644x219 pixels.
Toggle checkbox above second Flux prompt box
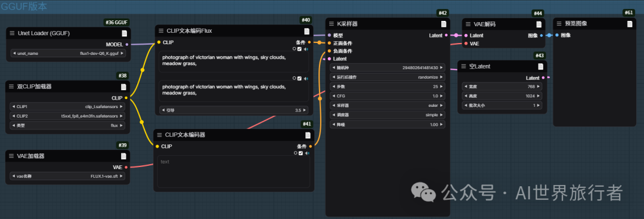pyautogui.click(x=300, y=78)
